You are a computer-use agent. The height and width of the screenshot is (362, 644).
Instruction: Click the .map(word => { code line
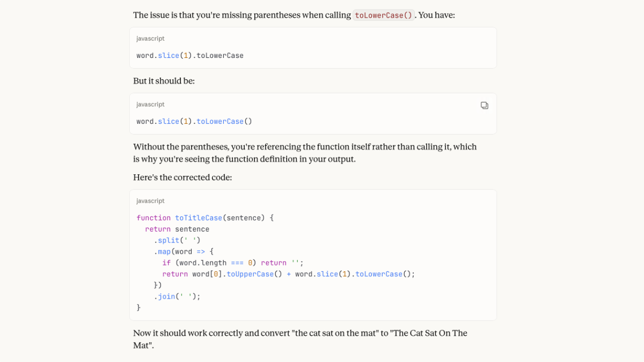[184, 252]
